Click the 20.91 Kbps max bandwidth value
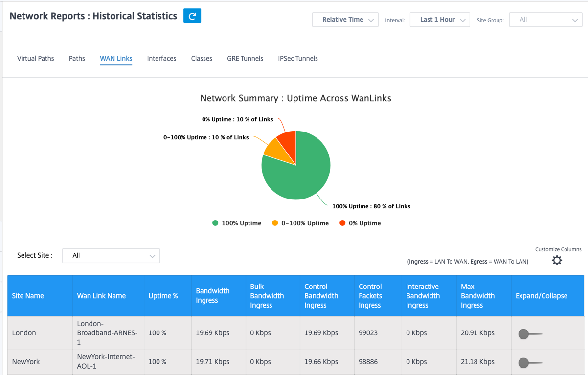This screenshot has height=375, width=588. (477, 333)
